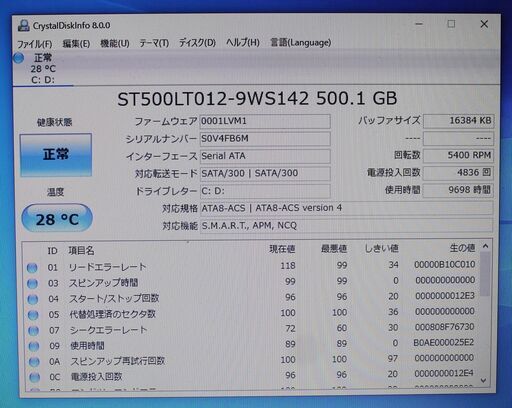This screenshot has width=512, height=408.
Task: Select the スタート/ストップ回数 attribute name
Action: [x=114, y=298]
